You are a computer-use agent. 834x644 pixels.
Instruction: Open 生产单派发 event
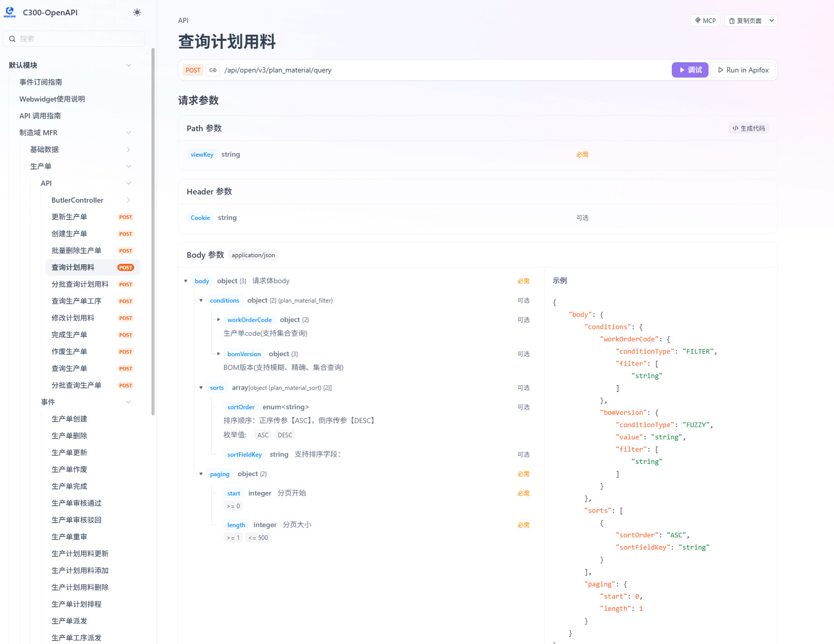69,621
